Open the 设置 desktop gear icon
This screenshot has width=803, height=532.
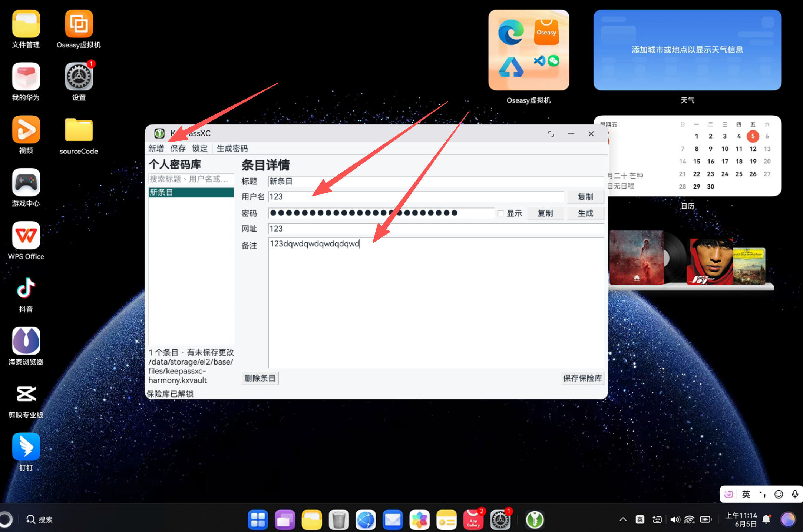click(79, 76)
